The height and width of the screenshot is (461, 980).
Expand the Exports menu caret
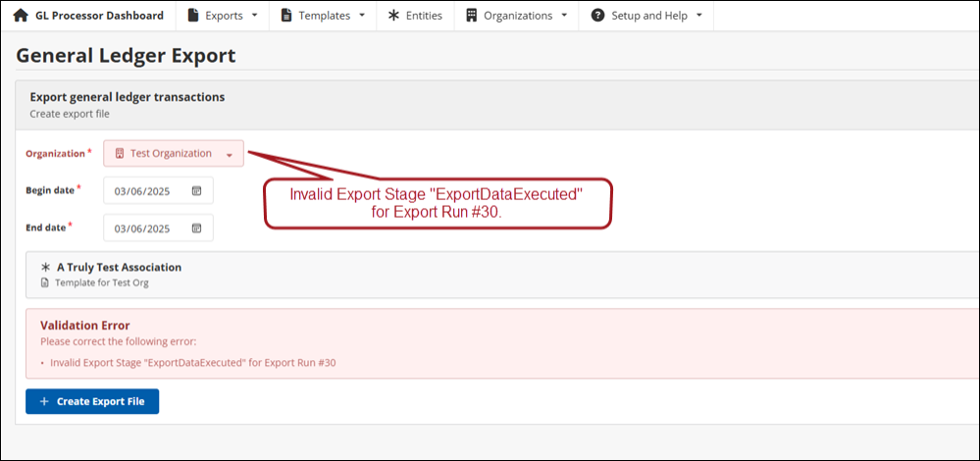coord(255,16)
